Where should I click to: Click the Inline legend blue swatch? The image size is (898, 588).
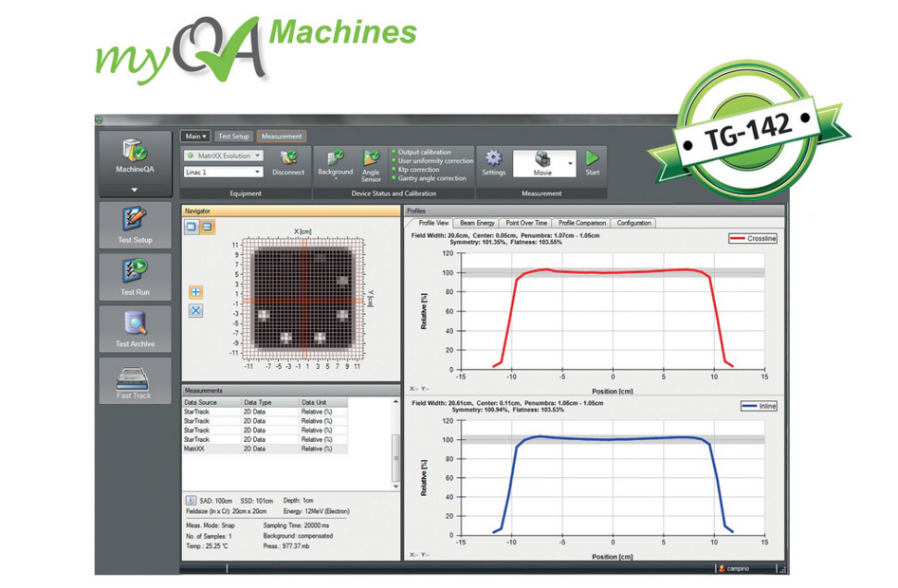pyautogui.click(x=750, y=406)
